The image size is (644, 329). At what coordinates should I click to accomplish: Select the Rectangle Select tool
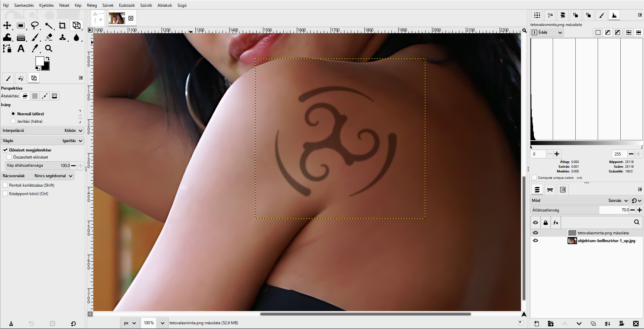pos(21,25)
